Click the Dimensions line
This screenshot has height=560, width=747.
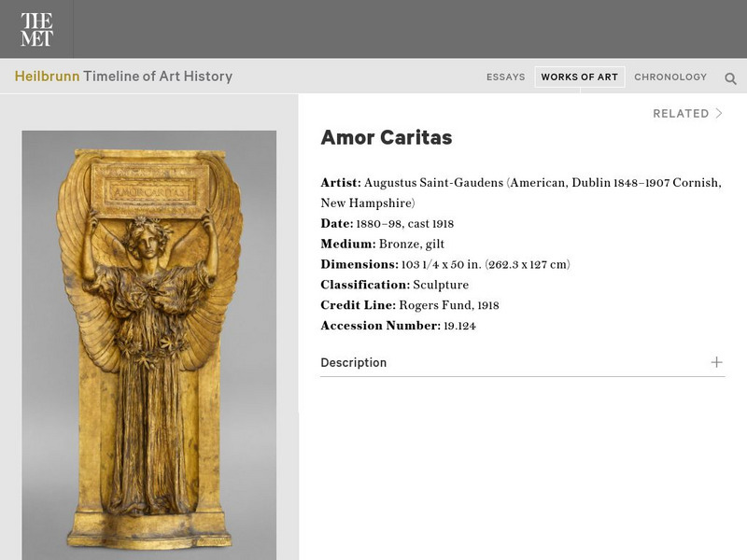coord(445,264)
